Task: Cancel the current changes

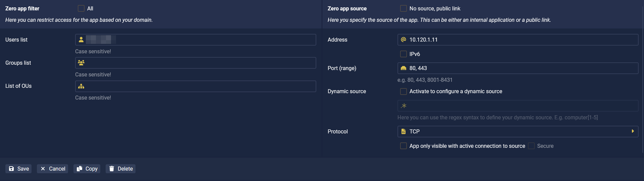Action: (x=52, y=169)
